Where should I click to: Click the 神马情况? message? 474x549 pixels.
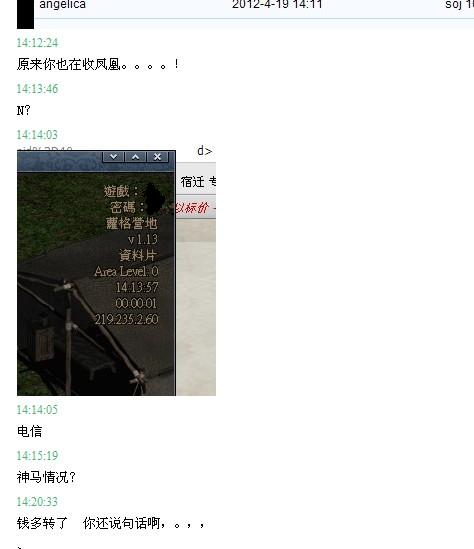click(x=46, y=477)
